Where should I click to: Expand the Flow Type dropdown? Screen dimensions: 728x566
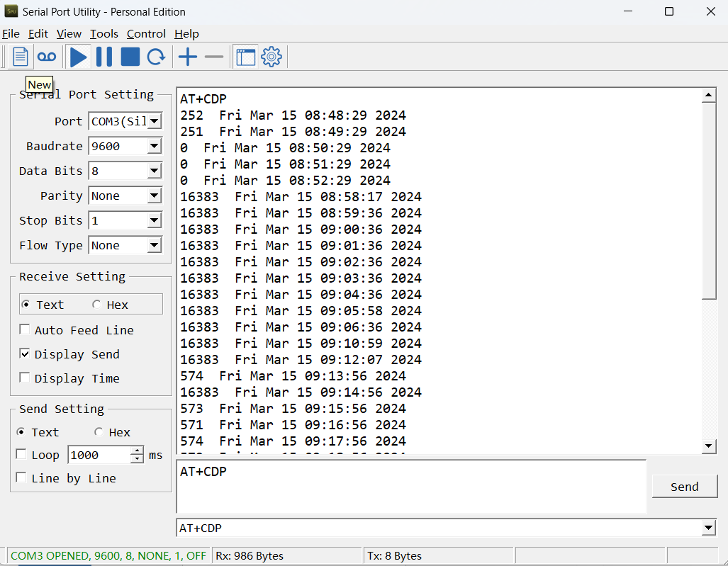pos(155,245)
